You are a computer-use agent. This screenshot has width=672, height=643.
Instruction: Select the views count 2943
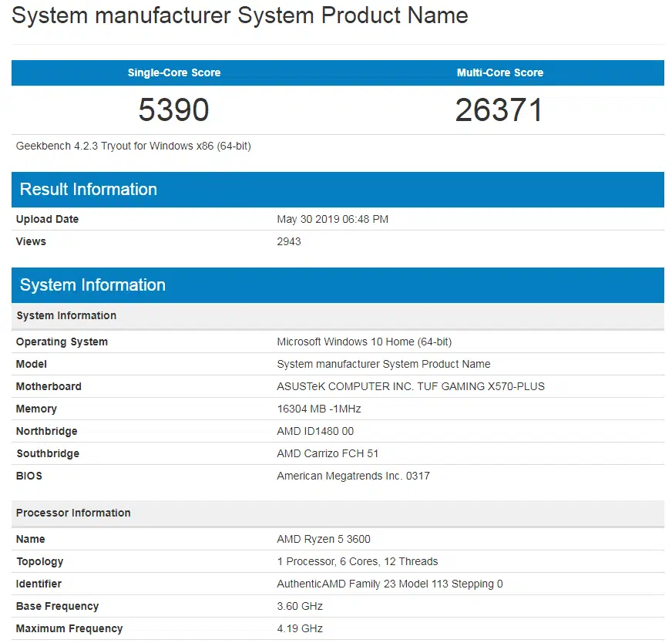click(289, 241)
